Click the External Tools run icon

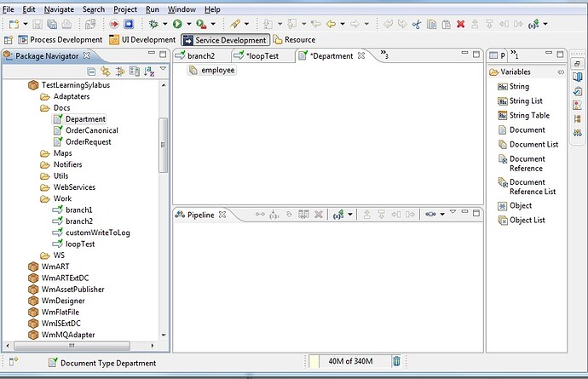(x=201, y=25)
